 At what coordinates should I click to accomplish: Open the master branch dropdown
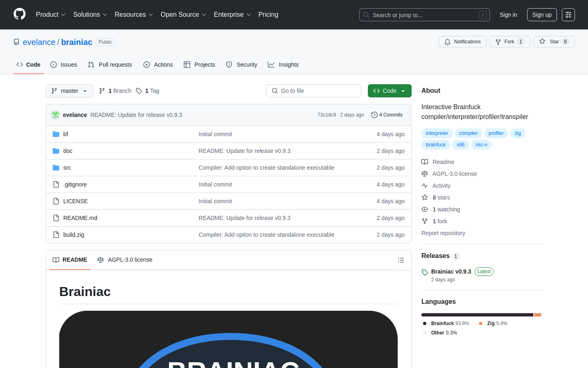(69, 91)
